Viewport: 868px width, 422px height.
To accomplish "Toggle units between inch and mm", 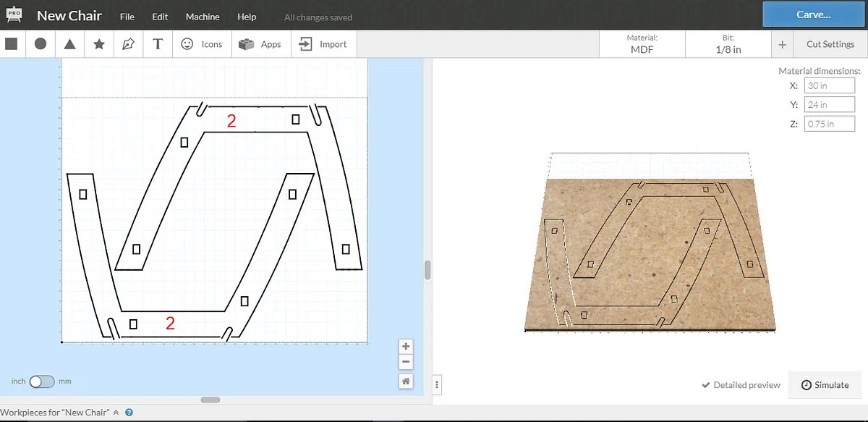I will (x=42, y=381).
